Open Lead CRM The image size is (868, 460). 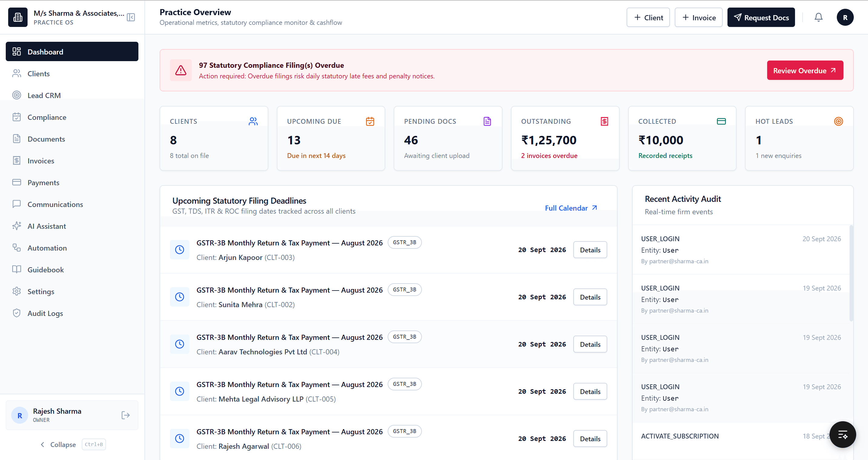72,95
